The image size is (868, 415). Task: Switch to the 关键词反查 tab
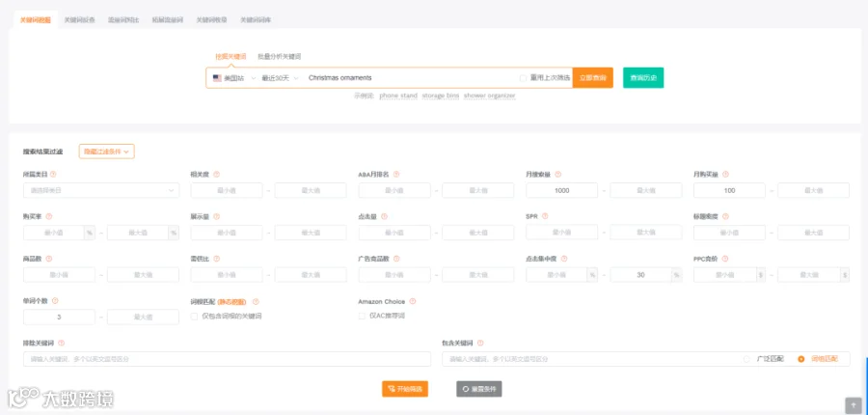coord(80,20)
